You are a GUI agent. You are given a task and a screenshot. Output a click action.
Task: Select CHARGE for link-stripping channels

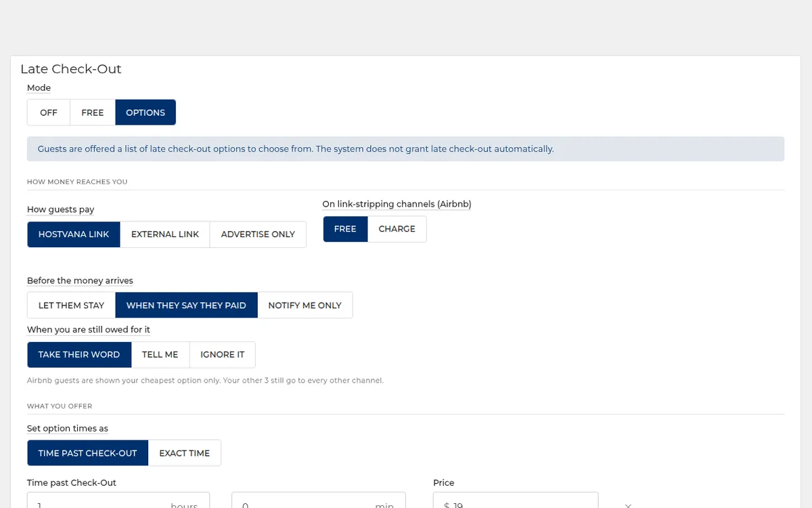point(397,229)
